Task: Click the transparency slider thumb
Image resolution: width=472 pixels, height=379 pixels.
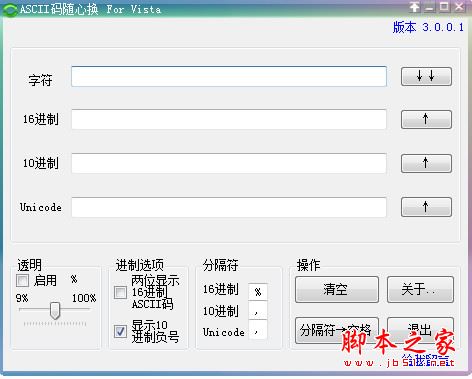Action: (55, 310)
